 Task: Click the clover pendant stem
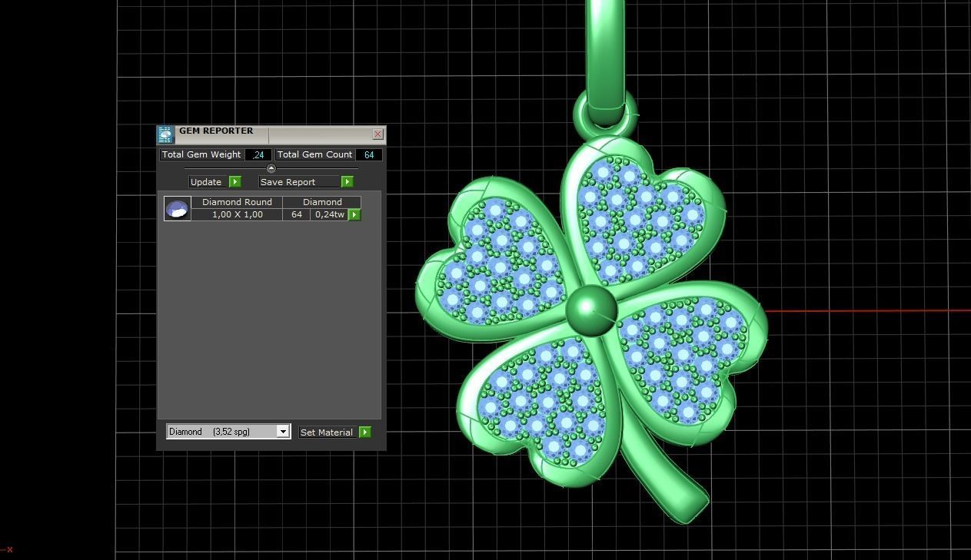663,476
